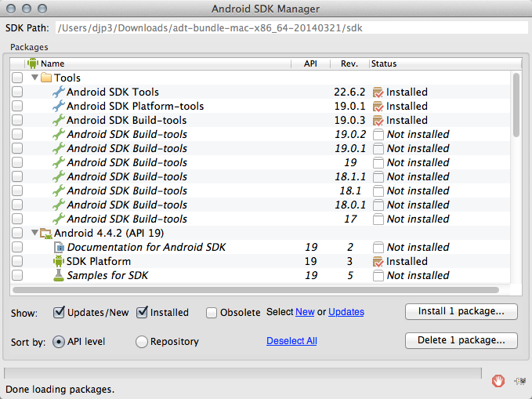Click the Android SDK Platform-tools wrench icon
Screen dimensions: 532x399
(58, 107)
